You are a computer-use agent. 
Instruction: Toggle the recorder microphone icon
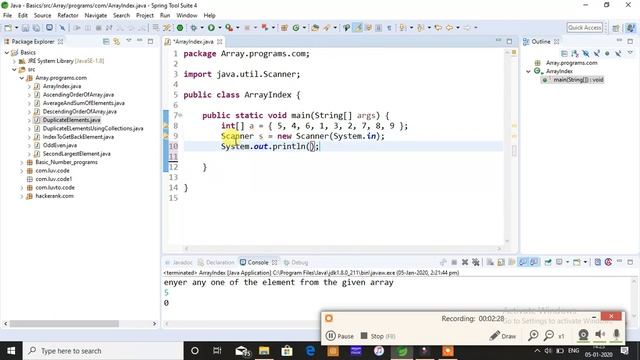tap(616, 335)
